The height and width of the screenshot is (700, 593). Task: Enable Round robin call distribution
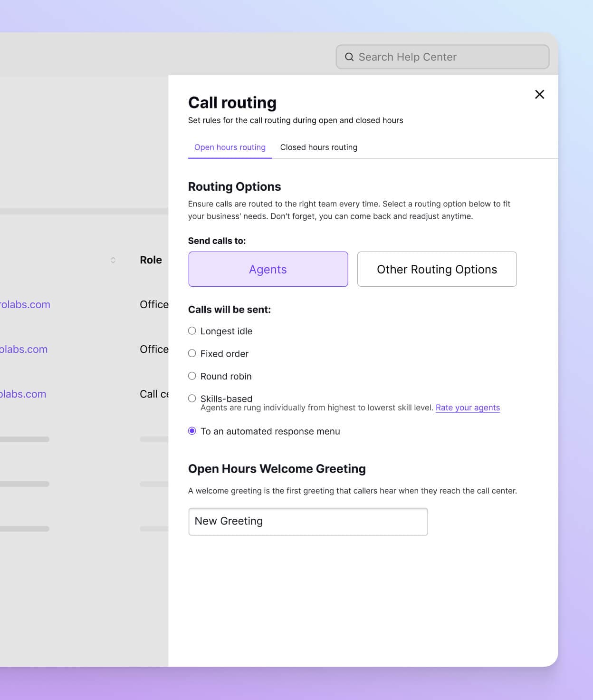click(192, 376)
